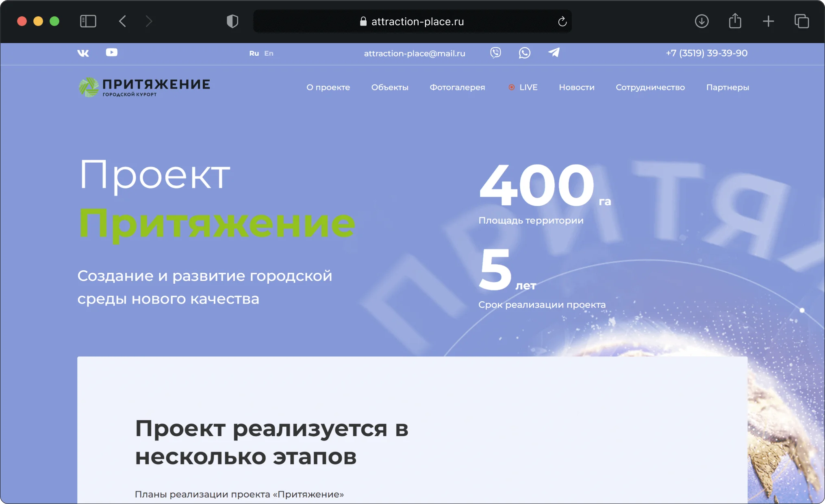Open WhatsApp contact icon
825x504 pixels.
tap(525, 53)
